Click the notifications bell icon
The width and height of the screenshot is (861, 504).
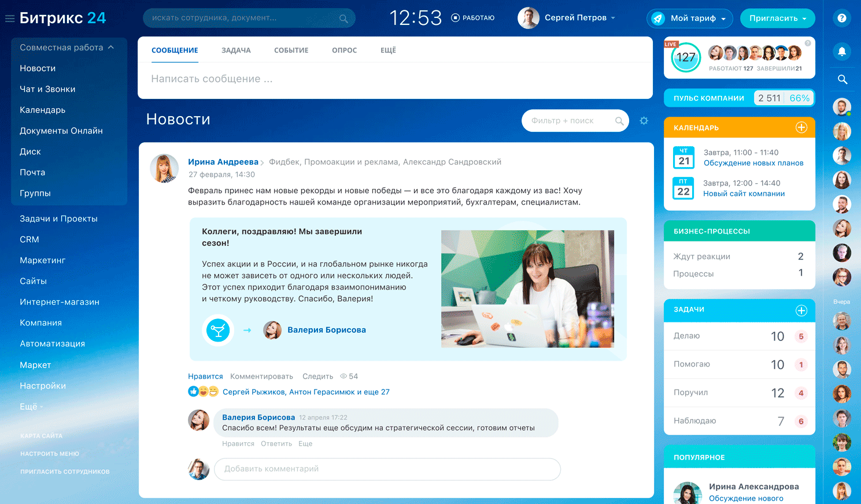tap(842, 51)
